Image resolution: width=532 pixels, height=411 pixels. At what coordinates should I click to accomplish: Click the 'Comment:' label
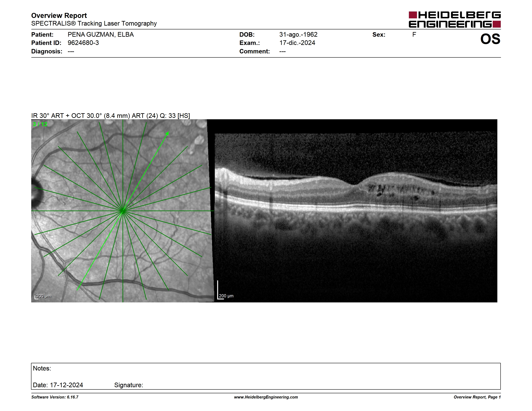click(255, 51)
